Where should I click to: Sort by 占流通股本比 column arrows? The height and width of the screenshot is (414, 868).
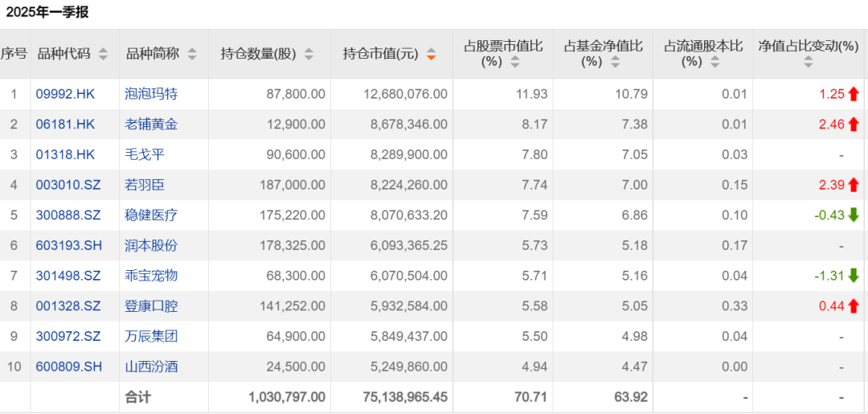pos(715,63)
